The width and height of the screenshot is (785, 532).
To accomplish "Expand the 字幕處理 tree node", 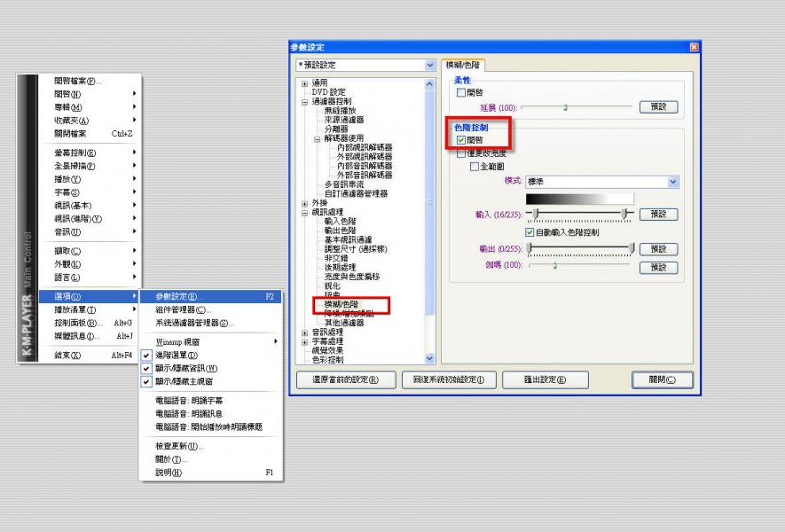I will pos(304,342).
